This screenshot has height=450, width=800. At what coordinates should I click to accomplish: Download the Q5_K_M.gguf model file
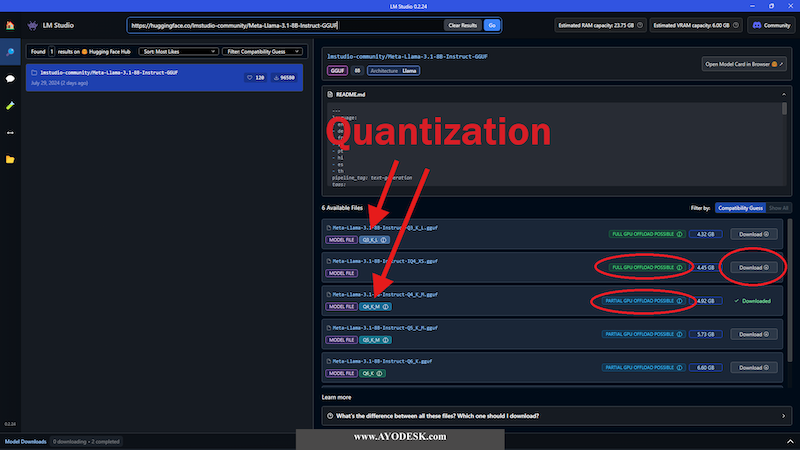point(754,334)
